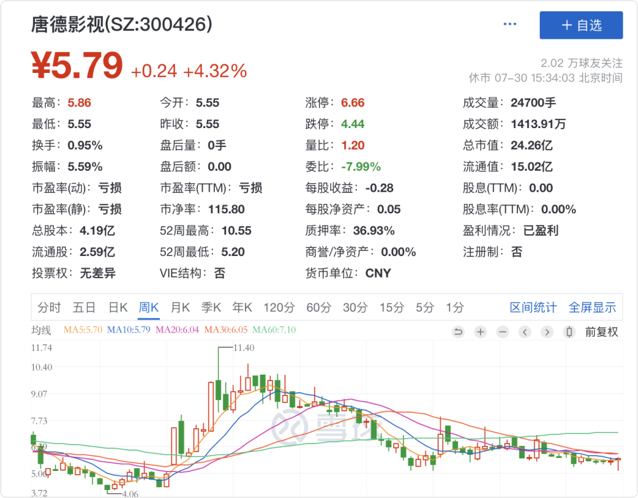This screenshot has height=498, width=638.
Task: Click the 盈利情况 value 已盈利
Action: coord(541,231)
